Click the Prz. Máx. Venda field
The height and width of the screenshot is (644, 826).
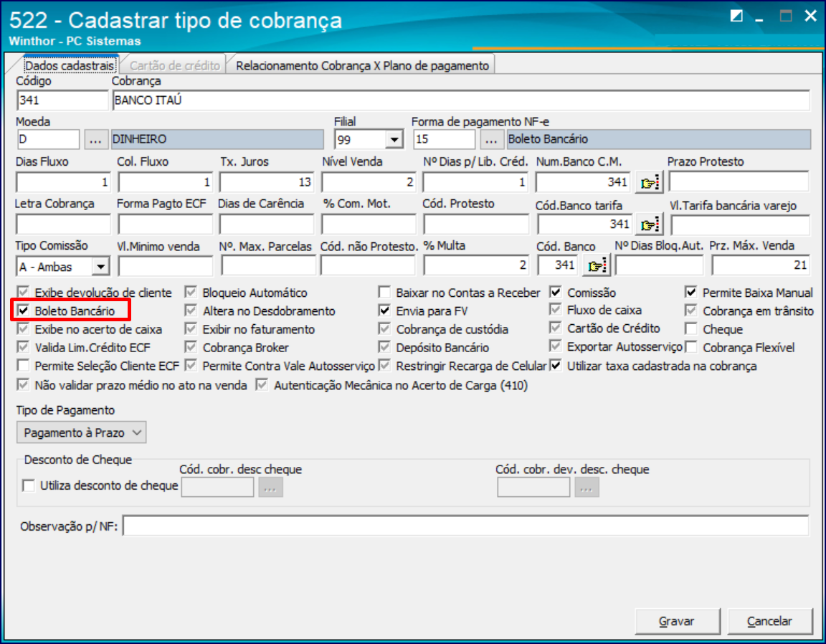[761, 265]
